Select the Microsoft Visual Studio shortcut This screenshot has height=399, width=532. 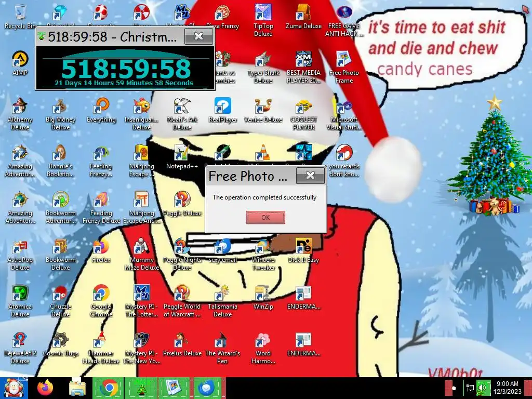tap(344, 114)
